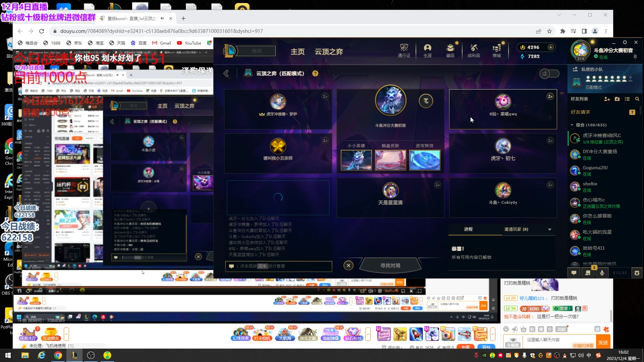This screenshot has height=362, width=644.
Task: Select the 进程 progress tab
Action: [x=468, y=229]
